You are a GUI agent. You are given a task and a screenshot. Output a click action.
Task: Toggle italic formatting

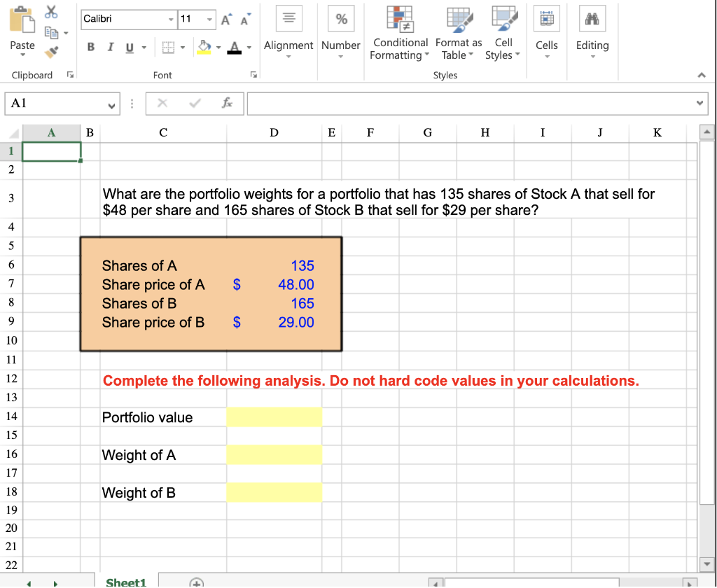point(110,45)
